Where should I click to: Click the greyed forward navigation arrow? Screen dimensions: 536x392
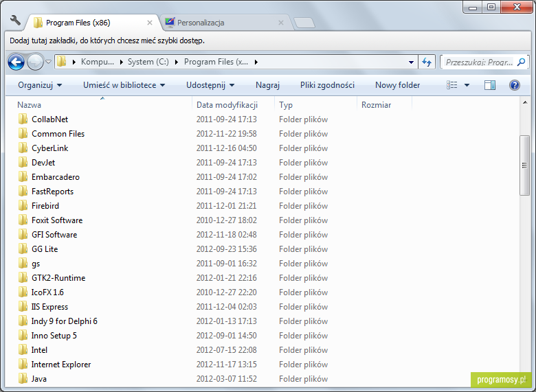pyautogui.click(x=35, y=62)
